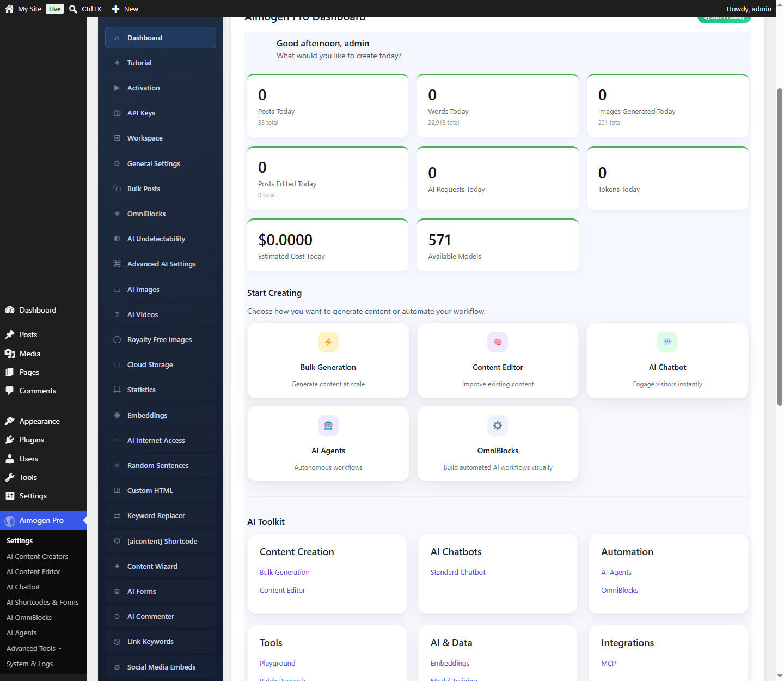Open the Embeddings link under AI & Data

pos(450,663)
